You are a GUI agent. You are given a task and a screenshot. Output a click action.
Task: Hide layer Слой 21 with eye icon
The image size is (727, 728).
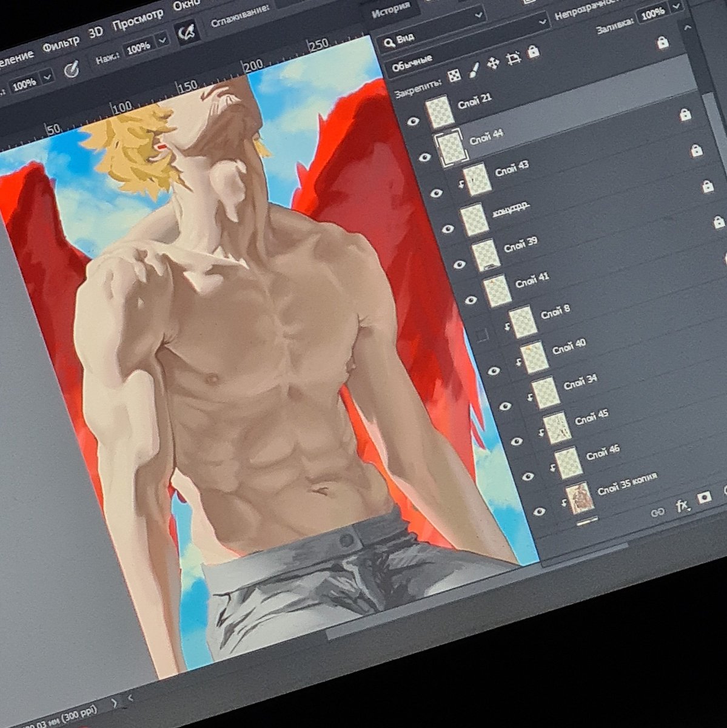[414, 121]
